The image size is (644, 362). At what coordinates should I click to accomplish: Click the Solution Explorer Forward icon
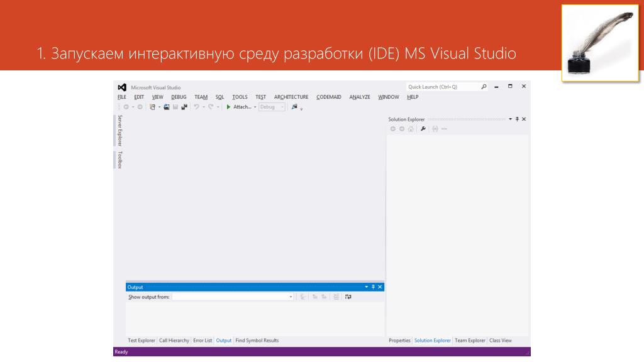pos(402,129)
